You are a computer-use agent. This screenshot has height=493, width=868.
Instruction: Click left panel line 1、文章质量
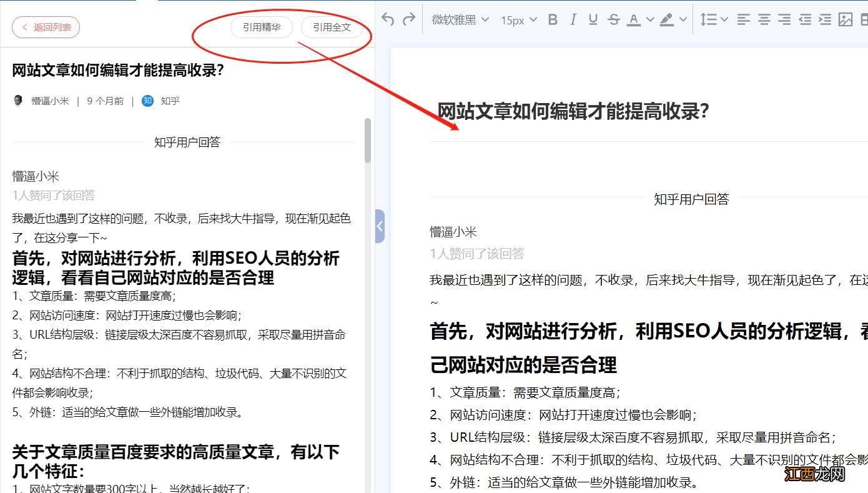tap(94, 296)
